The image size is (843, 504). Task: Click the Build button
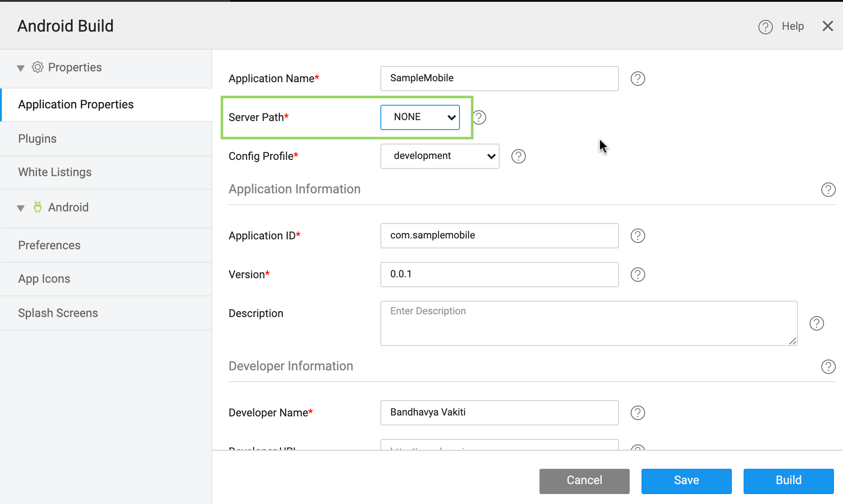pyautogui.click(x=788, y=481)
